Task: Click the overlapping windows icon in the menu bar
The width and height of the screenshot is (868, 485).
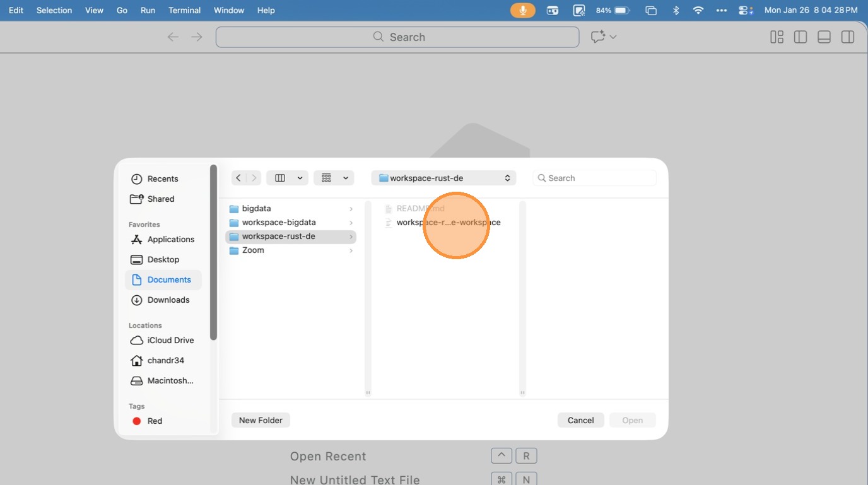Action: click(x=651, y=10)
